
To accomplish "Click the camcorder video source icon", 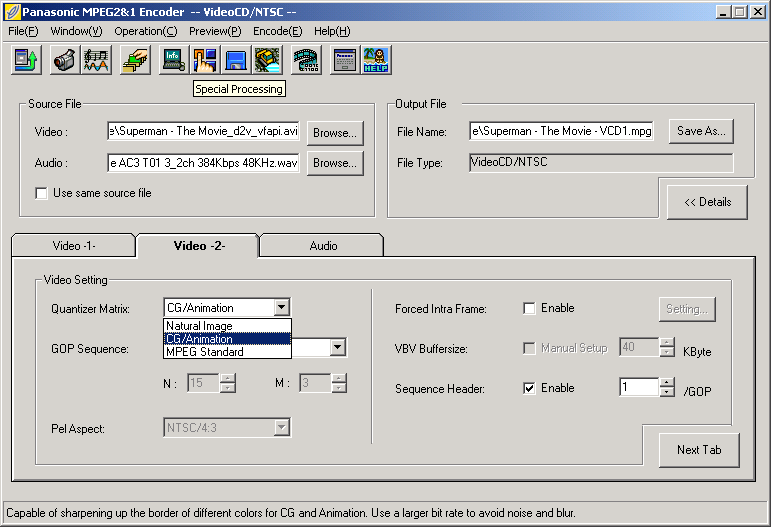I will (x=64, y=60).
